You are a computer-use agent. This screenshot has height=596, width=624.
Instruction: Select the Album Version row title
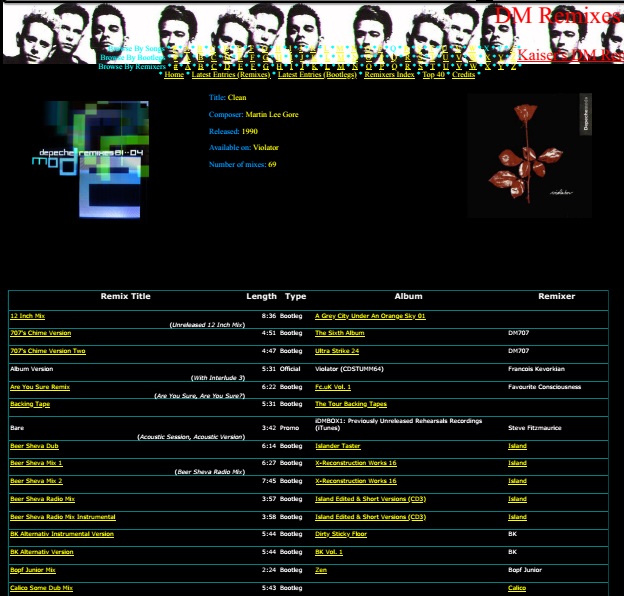(31, 369)
